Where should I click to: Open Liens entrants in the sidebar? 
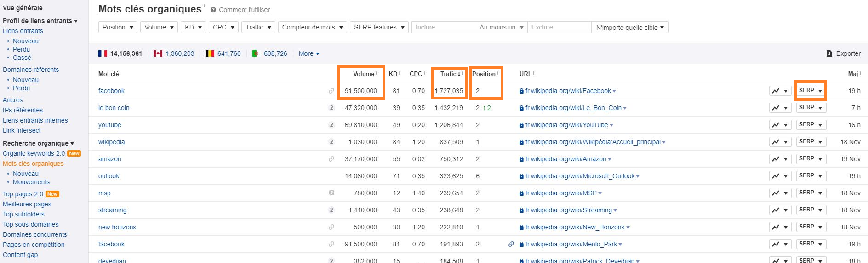point(23,31)
